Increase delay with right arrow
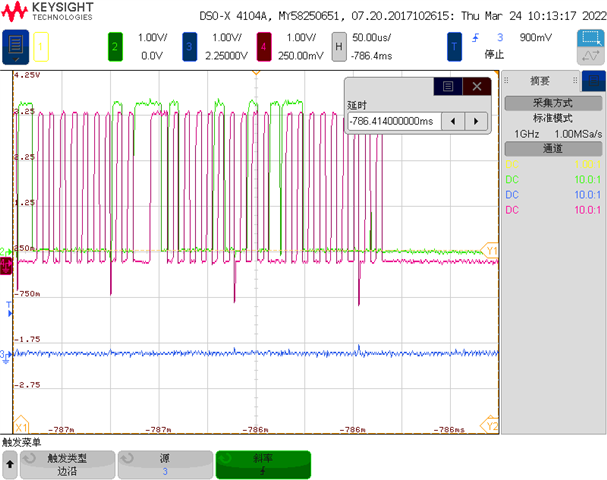 point(476,121)
